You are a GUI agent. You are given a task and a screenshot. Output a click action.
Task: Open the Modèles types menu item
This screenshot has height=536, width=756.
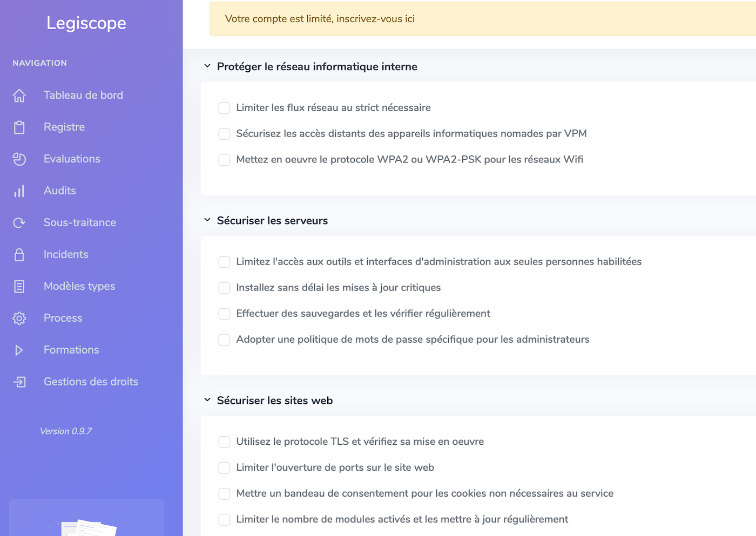pyautogui.click(x=79, y=286)
